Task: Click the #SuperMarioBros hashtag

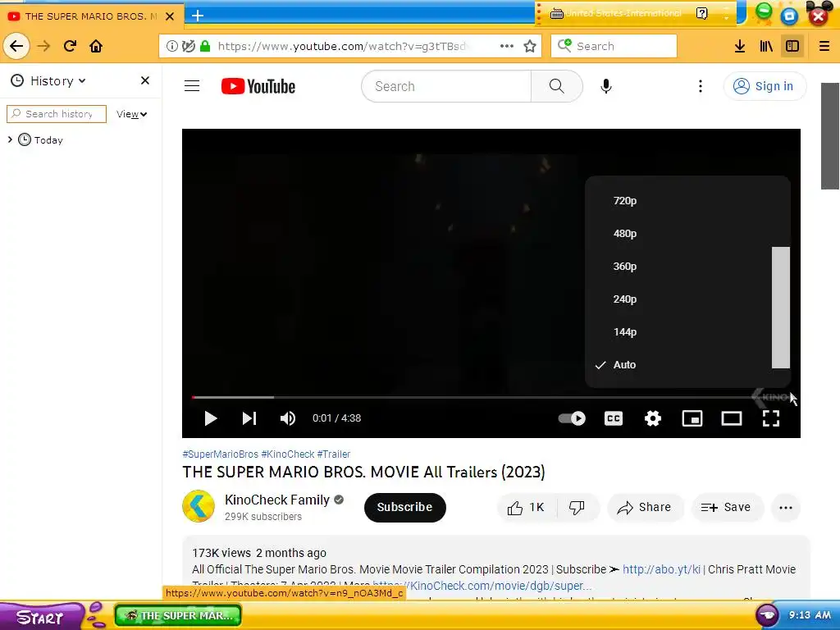Action: point(220,454)
